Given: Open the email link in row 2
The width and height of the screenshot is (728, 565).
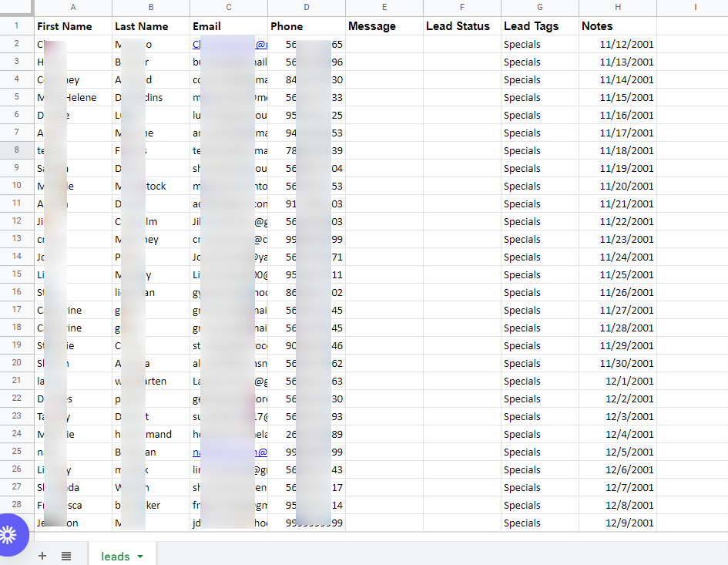Looking at the screenshot, I should pyautogui.click(x=230, y=44).
